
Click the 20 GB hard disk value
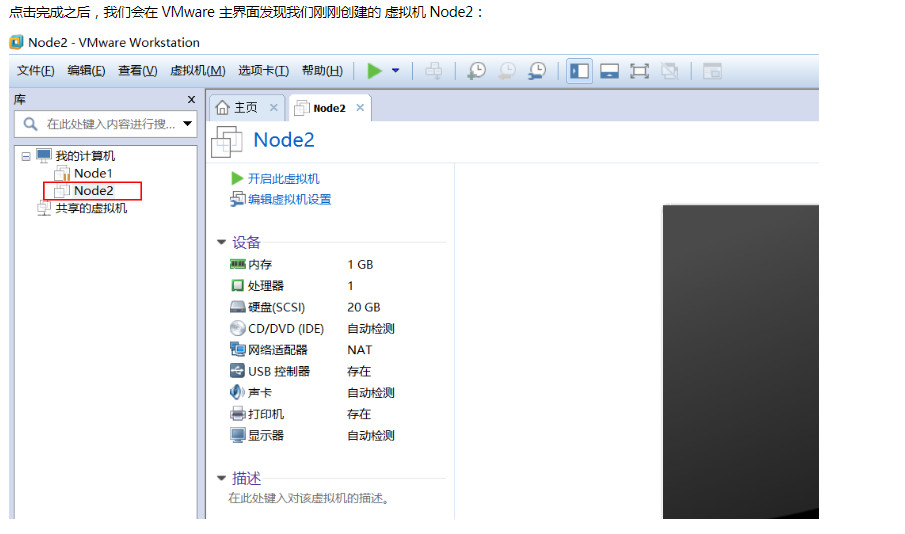364,307
